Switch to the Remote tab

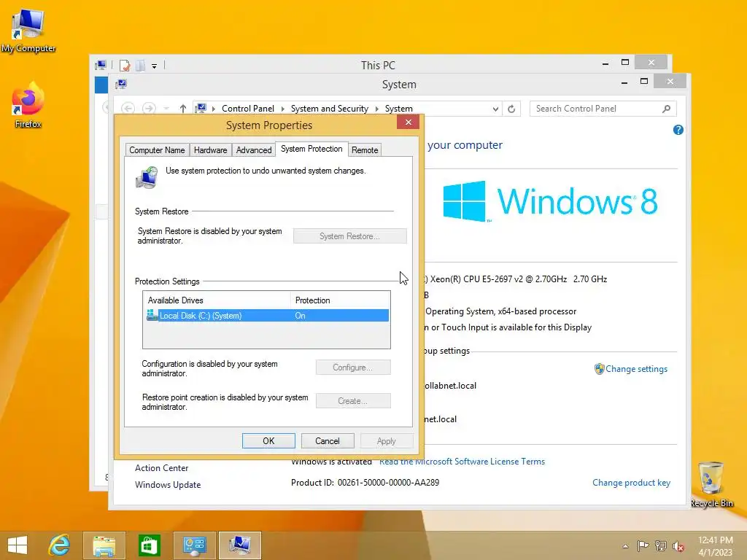point(365,150)
